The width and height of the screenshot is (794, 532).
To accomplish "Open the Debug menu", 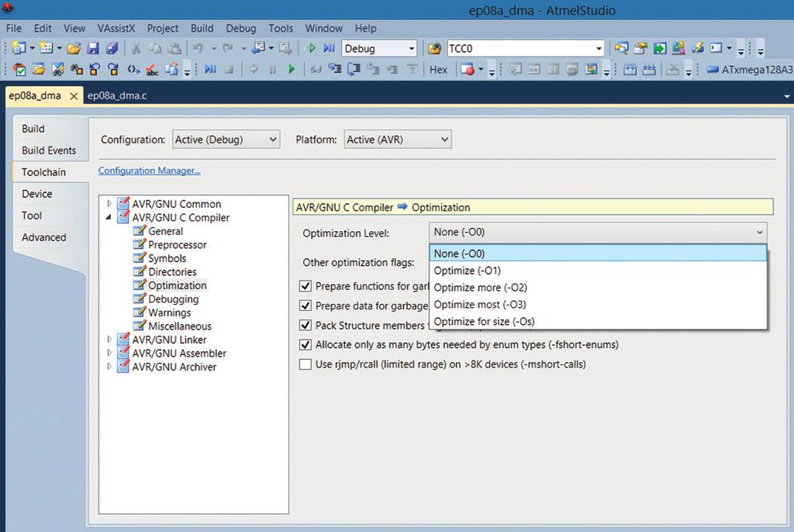I will click(x=241, y=29).
